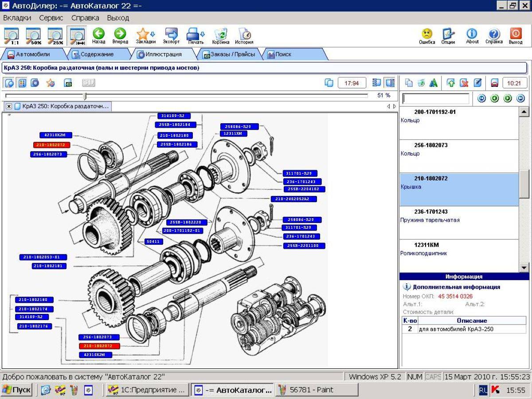Click the Справка help icon
This screenshot has width=532, height=399.
494,34
